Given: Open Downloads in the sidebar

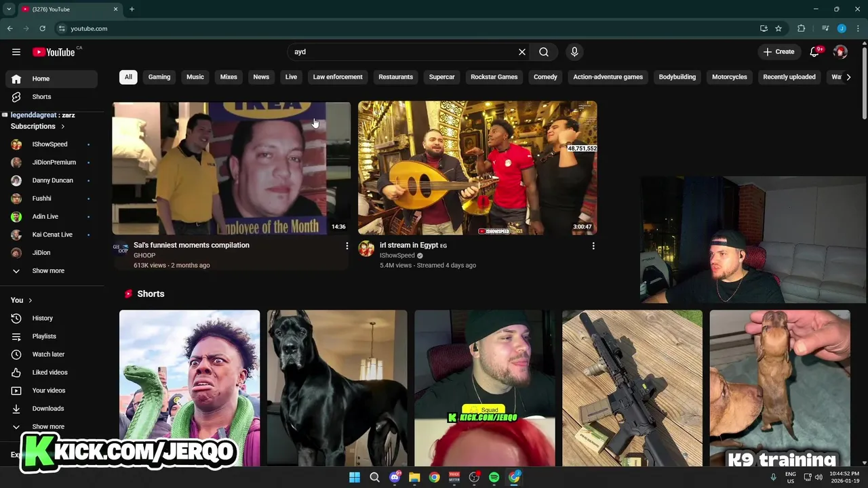Looking at the screenshot, I should [52, 409].
